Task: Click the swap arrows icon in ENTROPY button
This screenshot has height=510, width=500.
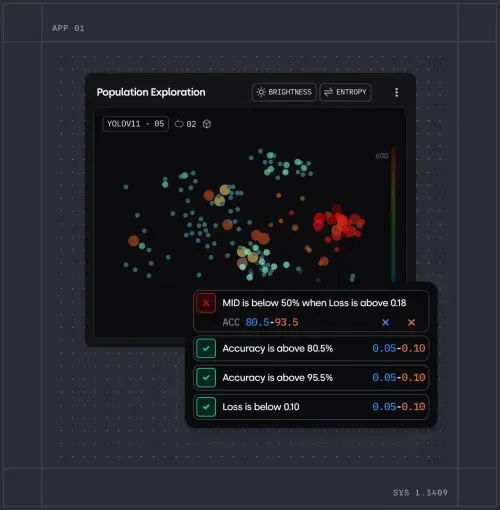Action: coord(328,92)
